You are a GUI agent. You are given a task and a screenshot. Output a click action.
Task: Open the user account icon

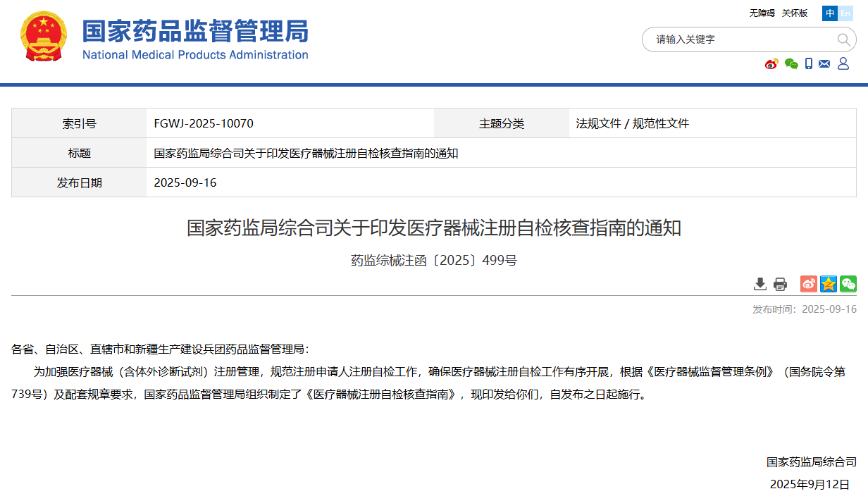pos(843,63)
